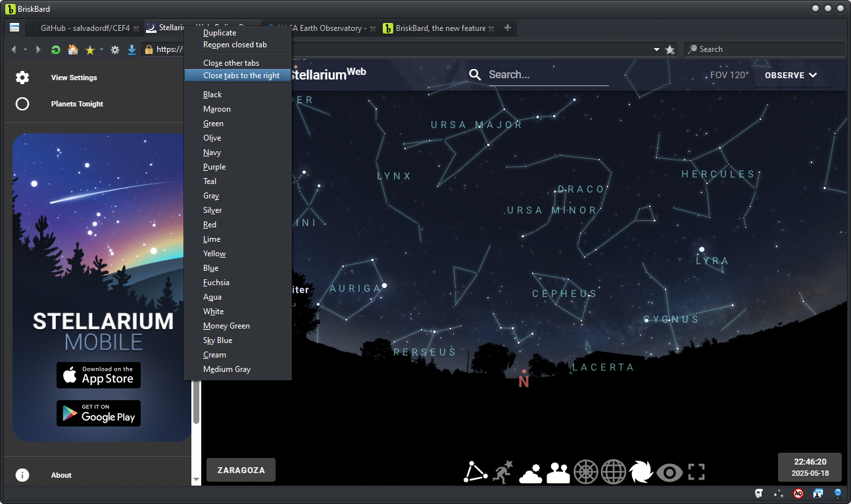Click the popup windows status icon
851x504 pixels.
pyautogui.click(x=818, y=493)
